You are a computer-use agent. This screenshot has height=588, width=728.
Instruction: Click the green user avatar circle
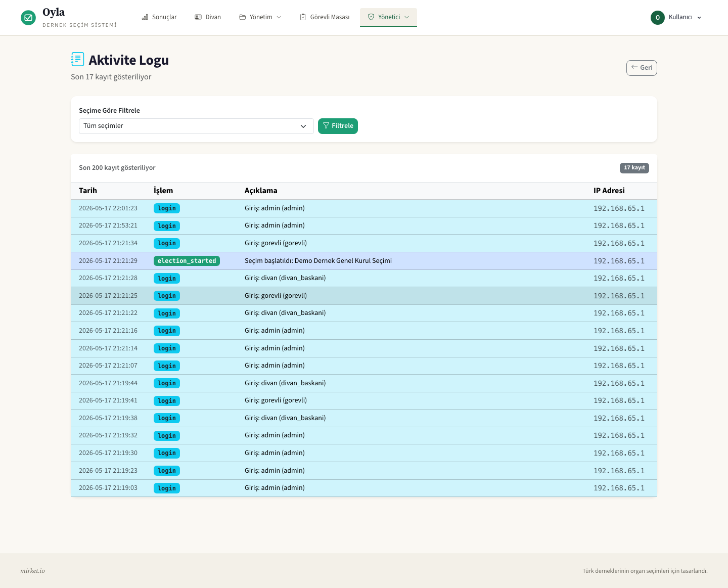pos(658,17)
